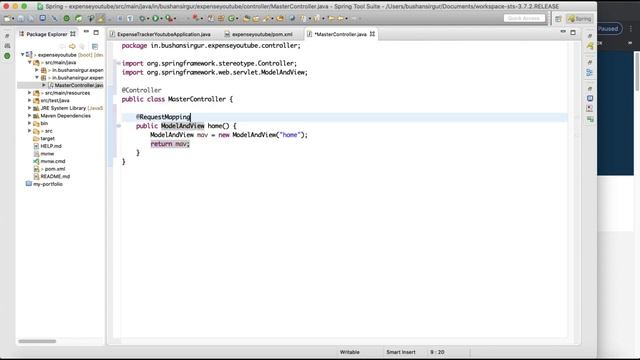The image size is (640, 360).
Task: Collapse the src/main/java folder
Action: pos(30,62)
